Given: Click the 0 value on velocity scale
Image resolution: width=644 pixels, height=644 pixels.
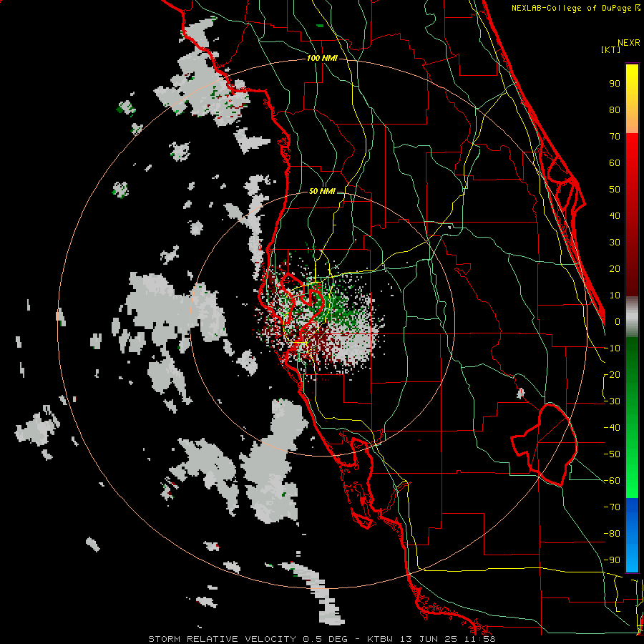Looking at the screenshot, I should pyautogui.click(x=618, y=322).
